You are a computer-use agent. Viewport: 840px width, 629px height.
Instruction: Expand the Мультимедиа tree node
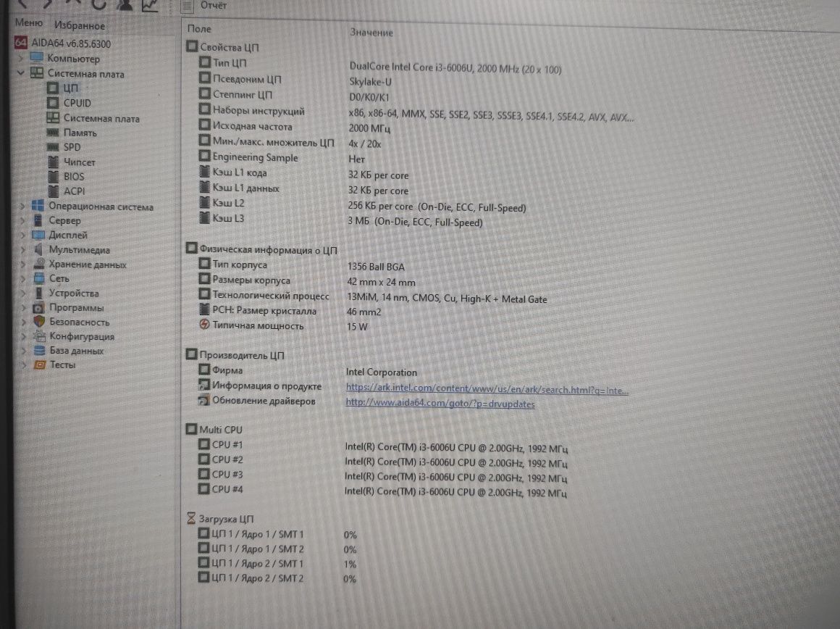pyautogui.click(x=23, y=249)
